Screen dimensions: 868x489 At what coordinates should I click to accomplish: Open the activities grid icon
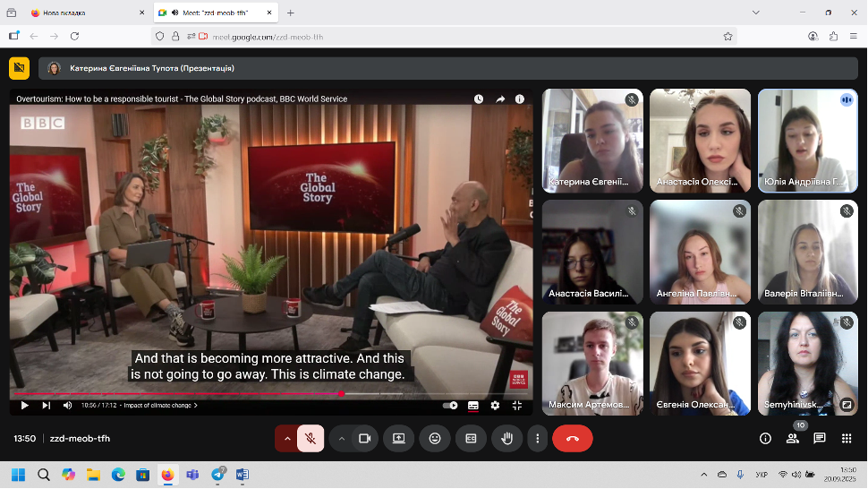coord(846,438)
